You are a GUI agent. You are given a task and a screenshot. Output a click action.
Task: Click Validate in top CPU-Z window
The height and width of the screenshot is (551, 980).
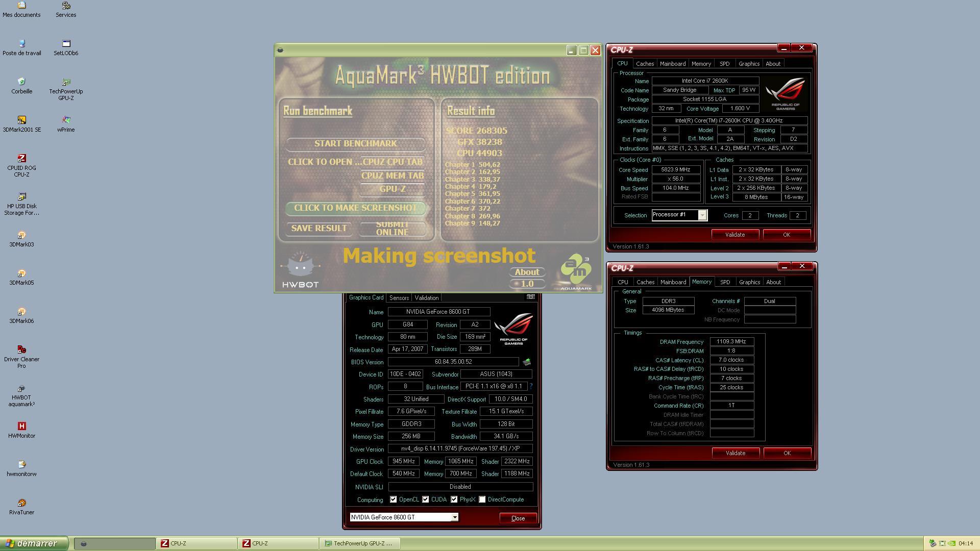tap(735, 235)
